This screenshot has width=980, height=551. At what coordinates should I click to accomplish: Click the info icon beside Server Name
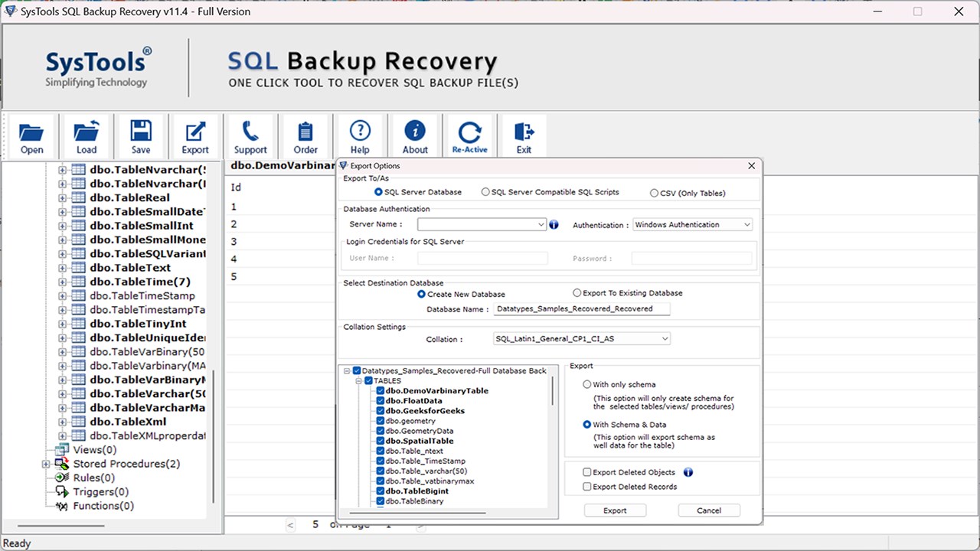[x=554, y=225]
